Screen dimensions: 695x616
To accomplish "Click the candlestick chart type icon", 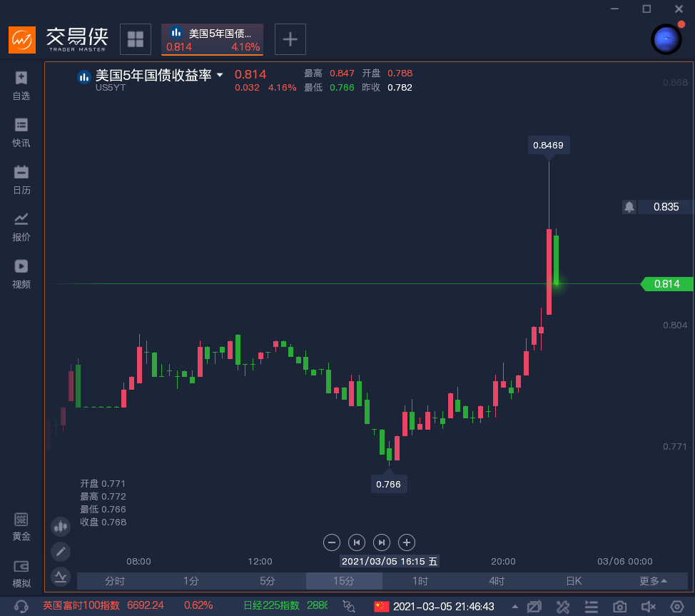I will 61,527.
